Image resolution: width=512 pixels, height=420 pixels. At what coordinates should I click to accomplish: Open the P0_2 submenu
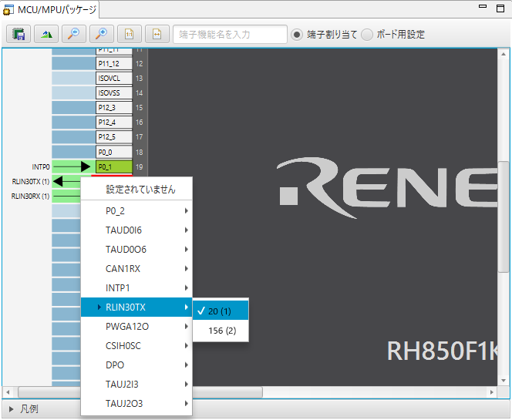point(136,211)
